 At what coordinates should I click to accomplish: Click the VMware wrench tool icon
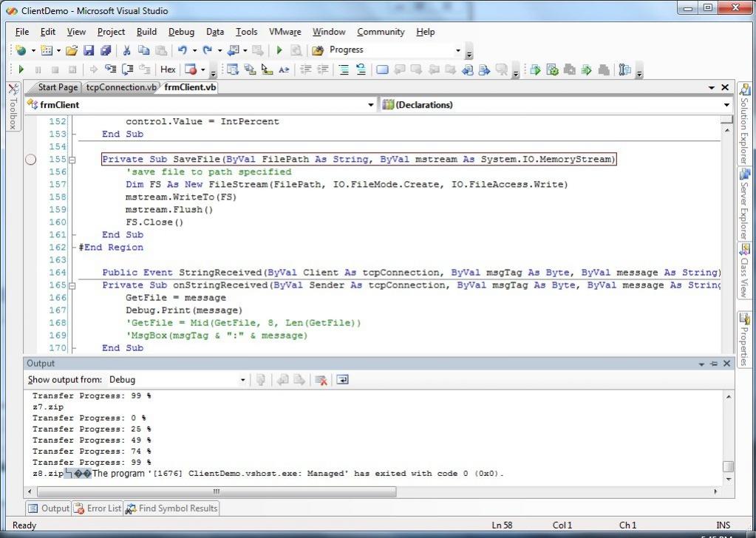(x=624, y=69)
